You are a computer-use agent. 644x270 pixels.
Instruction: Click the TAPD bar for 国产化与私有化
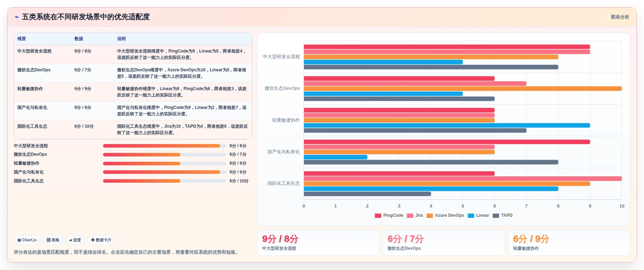tap(431, 162)
